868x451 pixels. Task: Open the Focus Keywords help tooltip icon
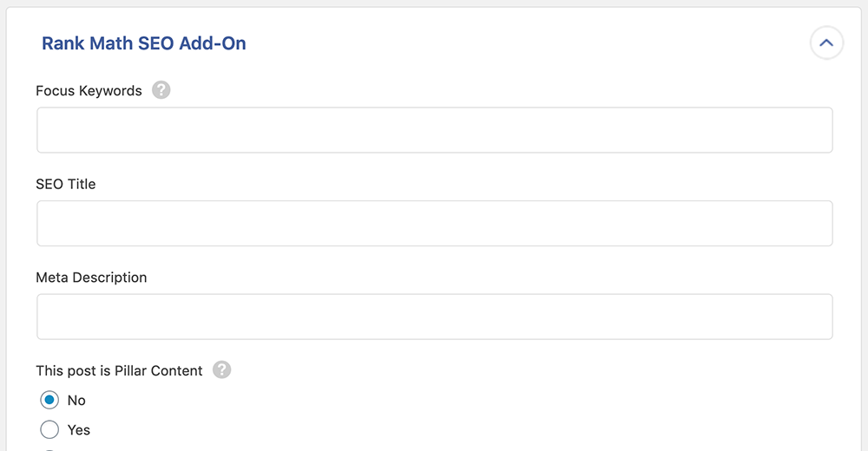(161, 90)
